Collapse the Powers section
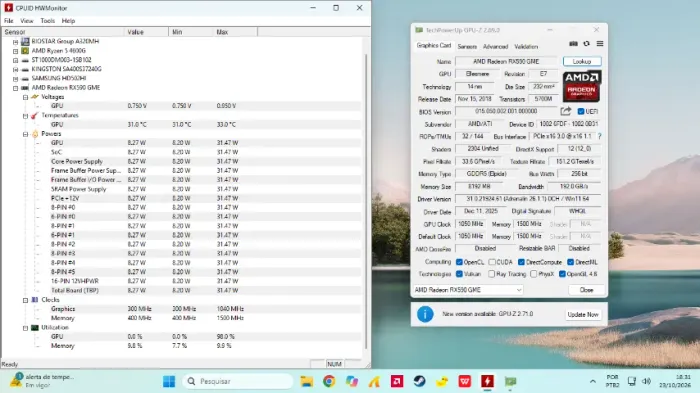 (x=25, y=134)
